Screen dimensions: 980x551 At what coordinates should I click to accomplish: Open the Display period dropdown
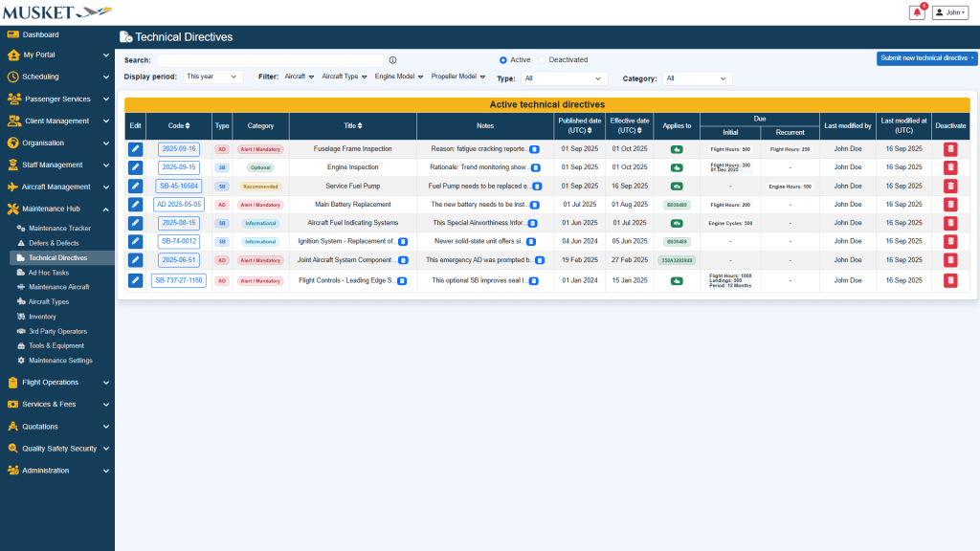212,77
